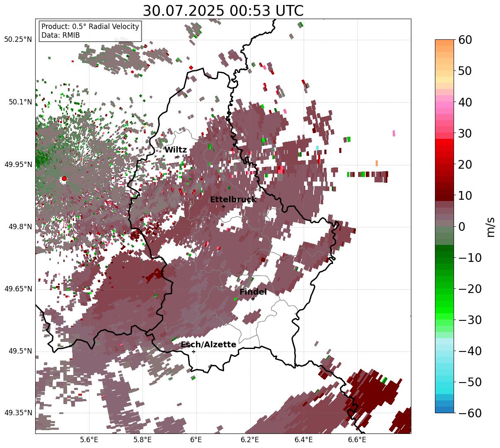Click the red radar site marker

pyautogui.click(x=64, y=179)
